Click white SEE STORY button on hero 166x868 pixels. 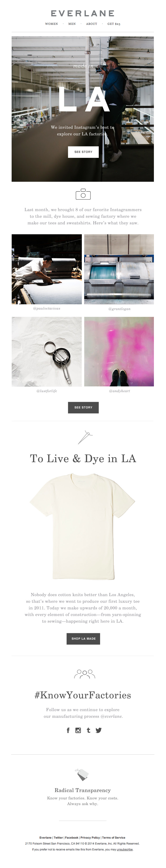pos(83,152)
